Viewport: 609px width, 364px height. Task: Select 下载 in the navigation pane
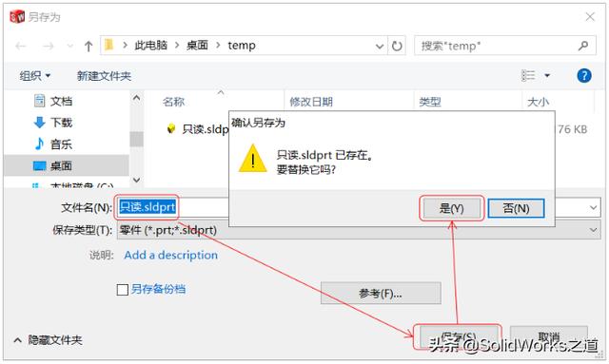53,123
